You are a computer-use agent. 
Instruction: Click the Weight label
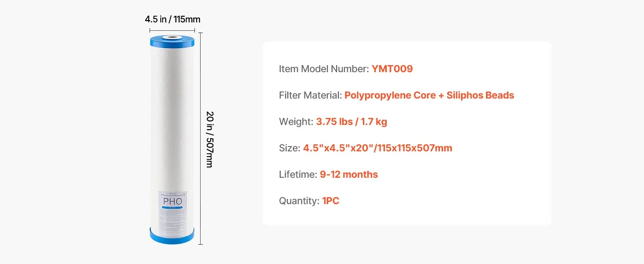296,121
